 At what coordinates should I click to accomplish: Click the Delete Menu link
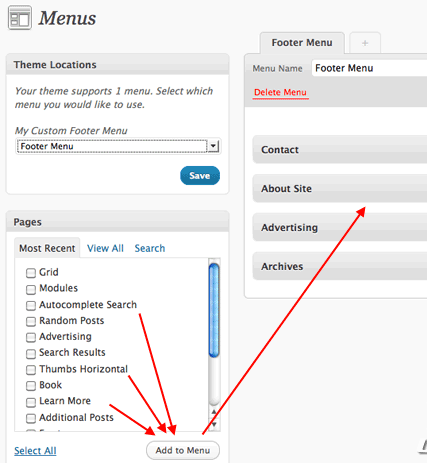(280, 92)
